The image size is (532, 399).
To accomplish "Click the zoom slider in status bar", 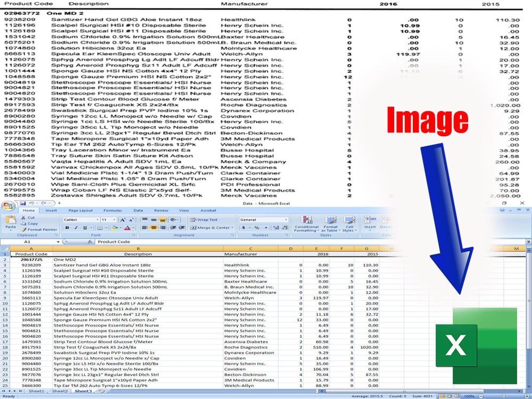I will [503, 396].
